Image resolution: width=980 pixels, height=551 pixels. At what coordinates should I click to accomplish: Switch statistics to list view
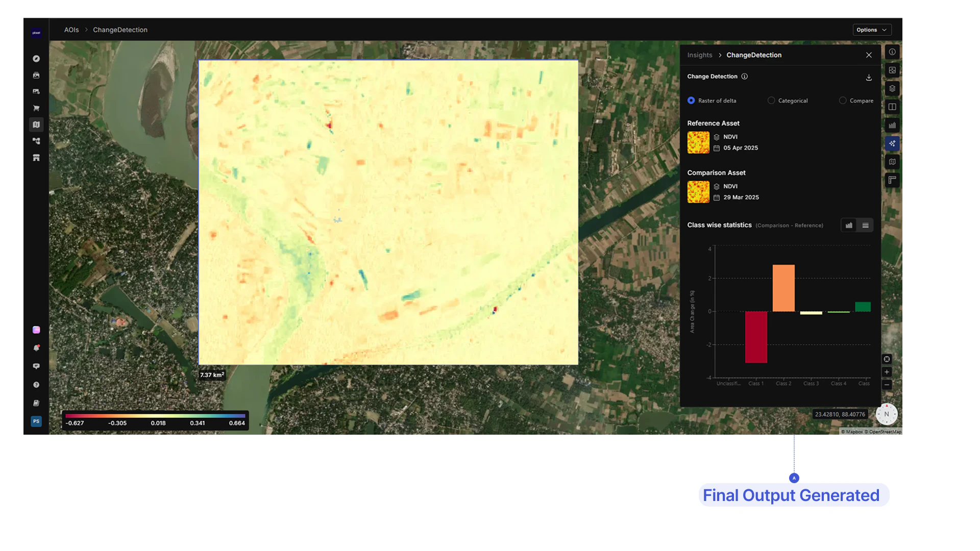(x=865, y=225)
